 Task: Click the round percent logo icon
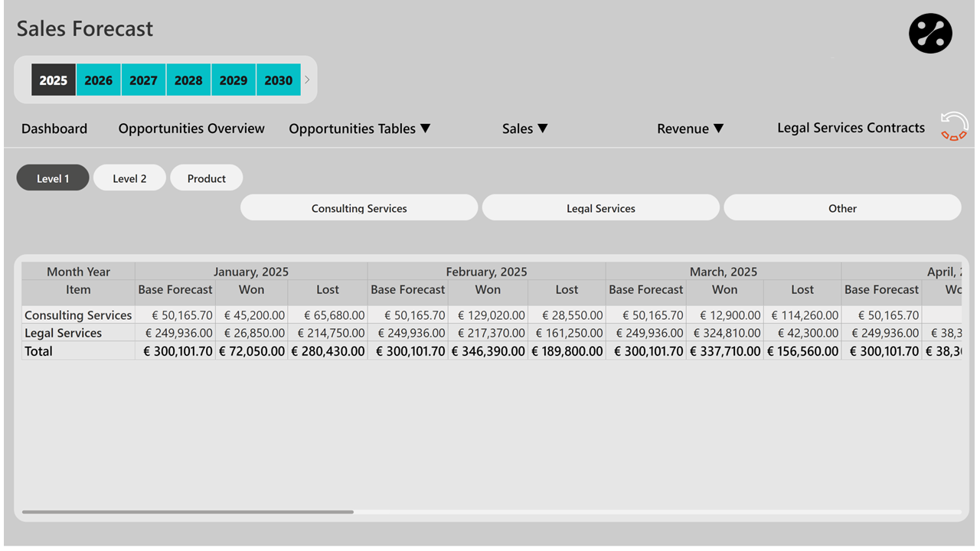(930, 34)
